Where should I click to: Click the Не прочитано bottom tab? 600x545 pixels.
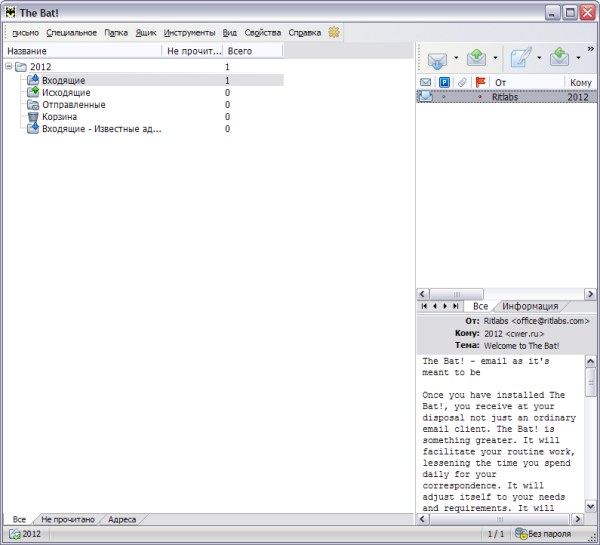coord(68,520)
